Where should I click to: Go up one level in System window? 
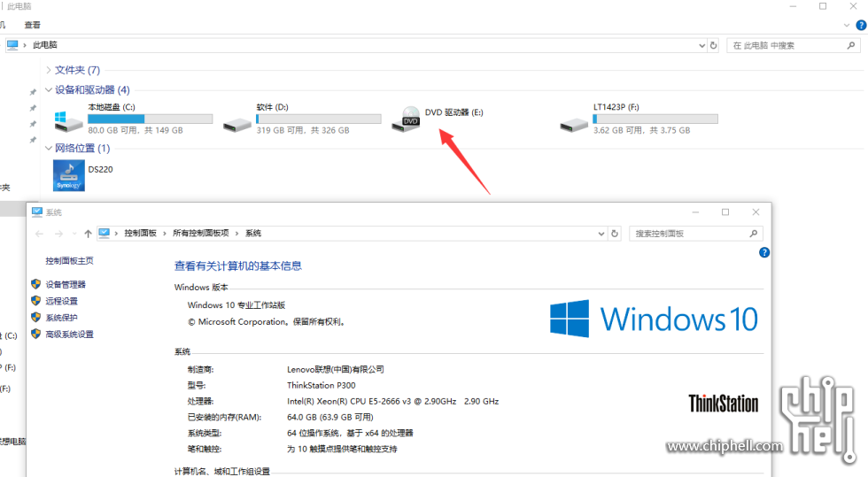(x=88, y=234)
